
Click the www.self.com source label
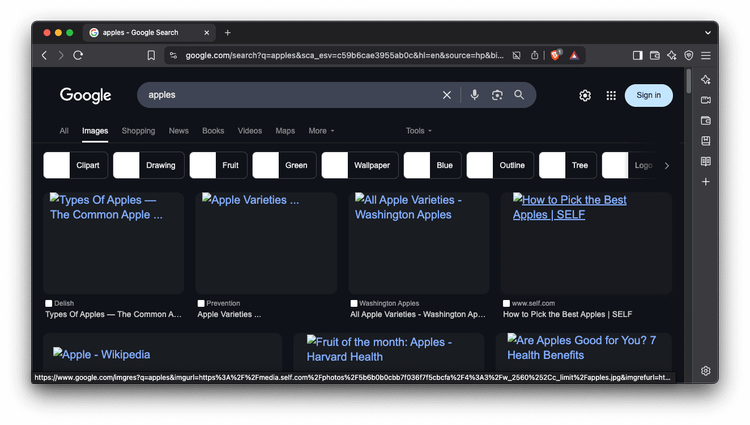click(533, 303)
